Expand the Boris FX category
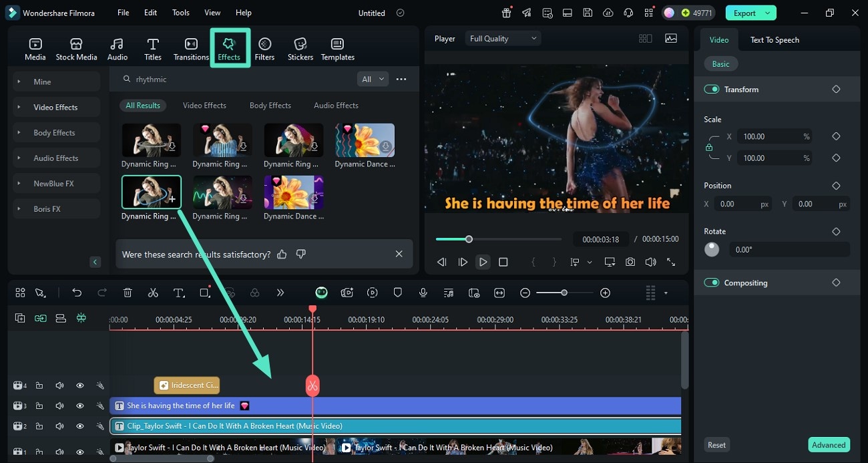868x463 pixels. coord(57,208)
